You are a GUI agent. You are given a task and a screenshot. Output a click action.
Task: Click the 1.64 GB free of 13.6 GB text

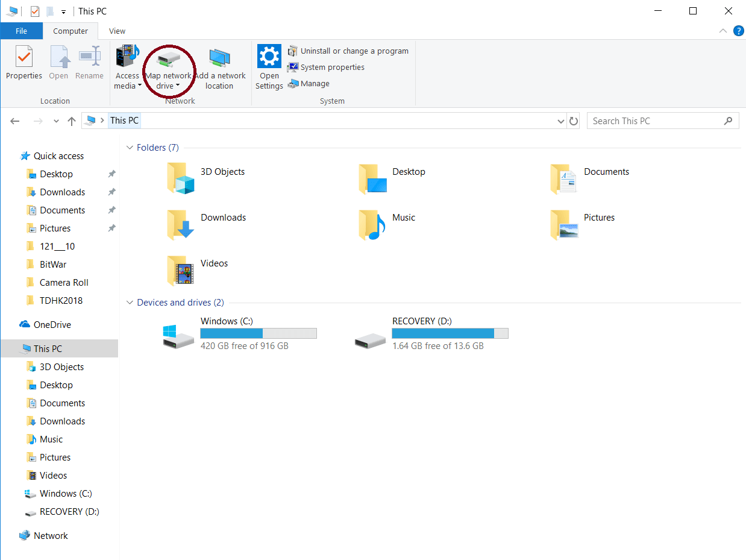pyautogui.click(x=438, y=346)
